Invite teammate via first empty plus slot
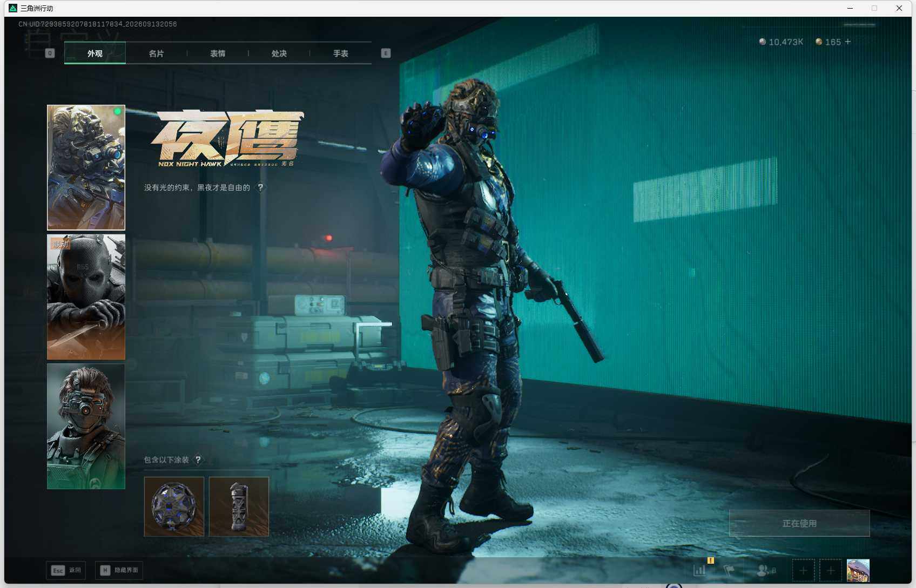The width and height of the screenshot is (916, 588). click(x=803, y=570)
